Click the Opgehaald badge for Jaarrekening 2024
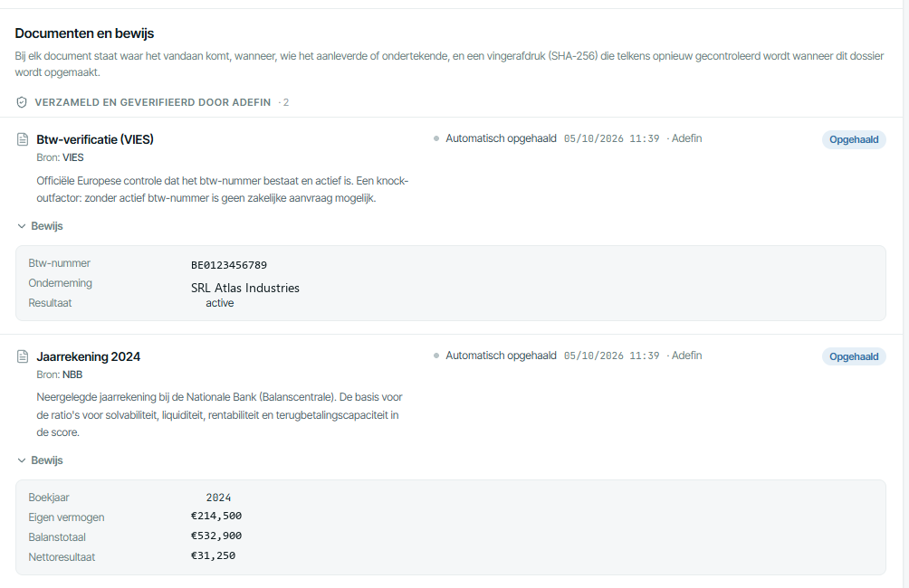 click(x=854, y=356)
